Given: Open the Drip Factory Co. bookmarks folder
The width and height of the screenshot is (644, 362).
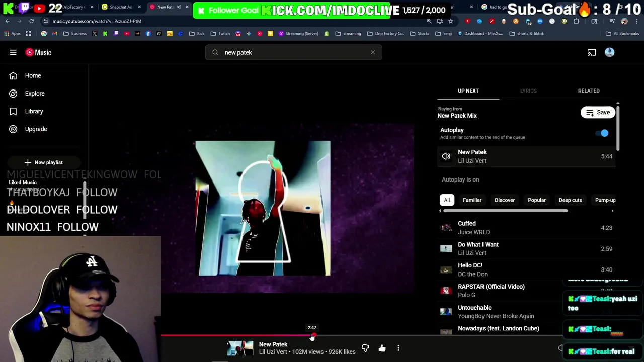Looking at the screenshot, I should pos(385,34).
